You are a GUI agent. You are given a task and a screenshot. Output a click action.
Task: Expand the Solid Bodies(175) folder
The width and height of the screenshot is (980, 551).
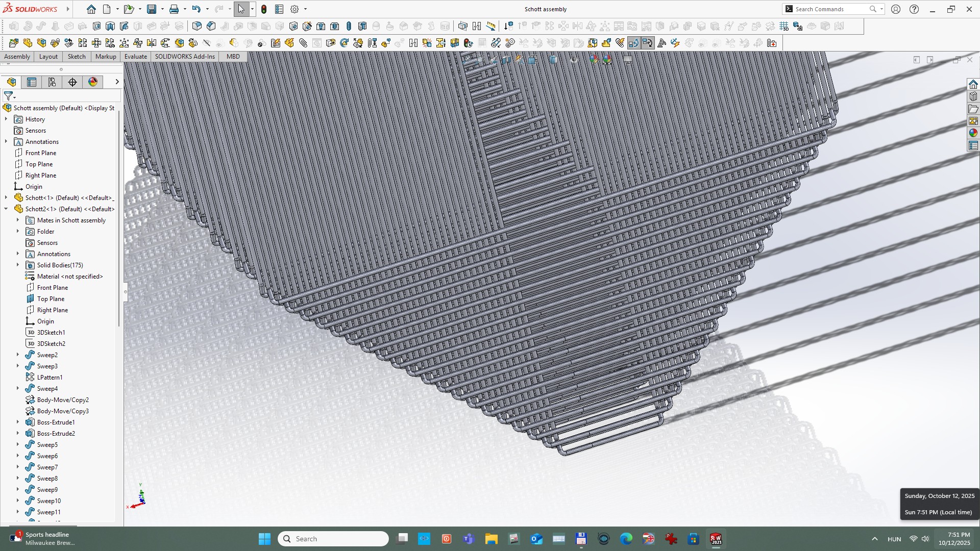(x=18, y=265)
